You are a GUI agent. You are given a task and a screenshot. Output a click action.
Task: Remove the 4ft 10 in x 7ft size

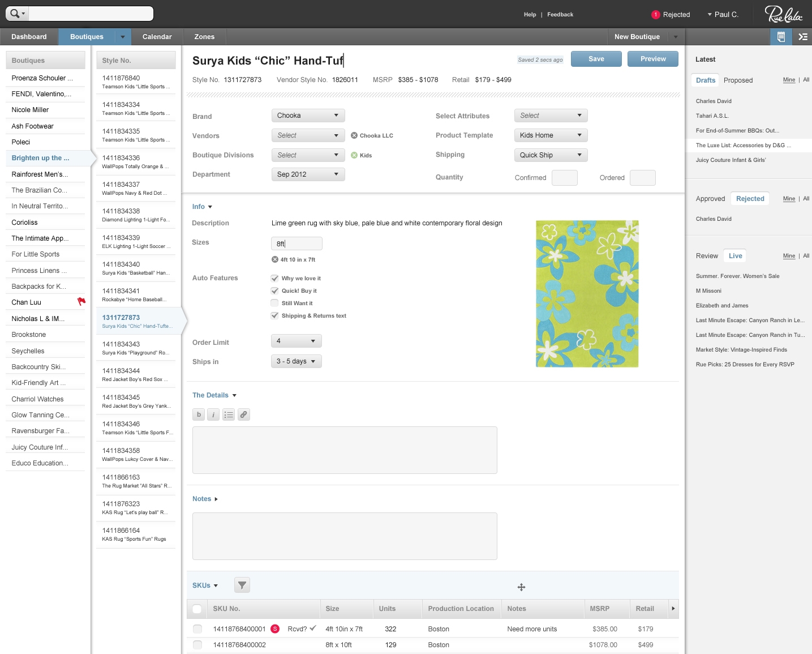click(275, 259)
